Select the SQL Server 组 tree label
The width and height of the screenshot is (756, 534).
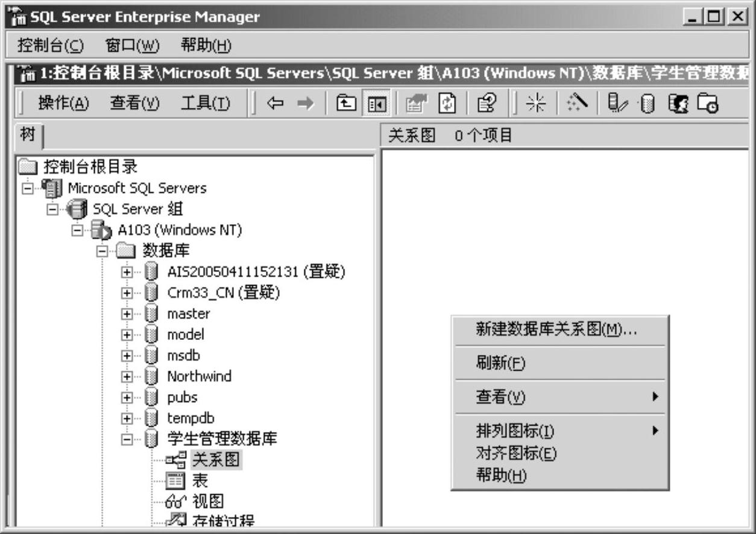[138, 209]
